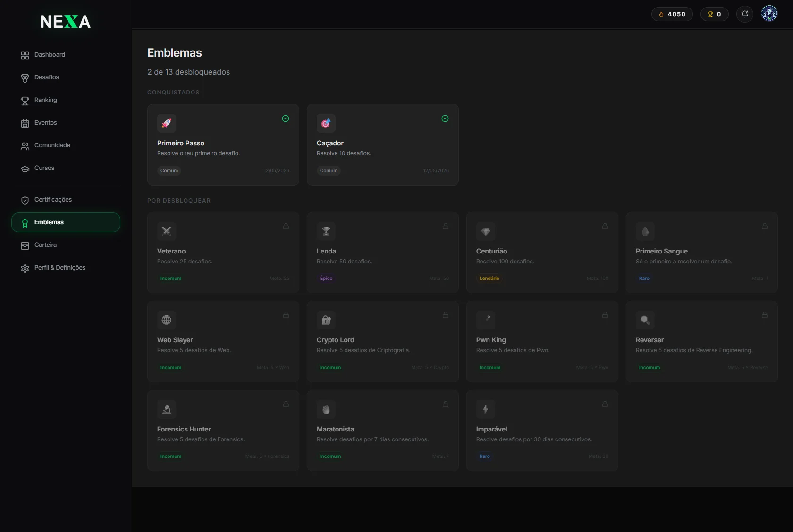Open Cursos page
Screen dimensions: 793x532
point(66,168)
